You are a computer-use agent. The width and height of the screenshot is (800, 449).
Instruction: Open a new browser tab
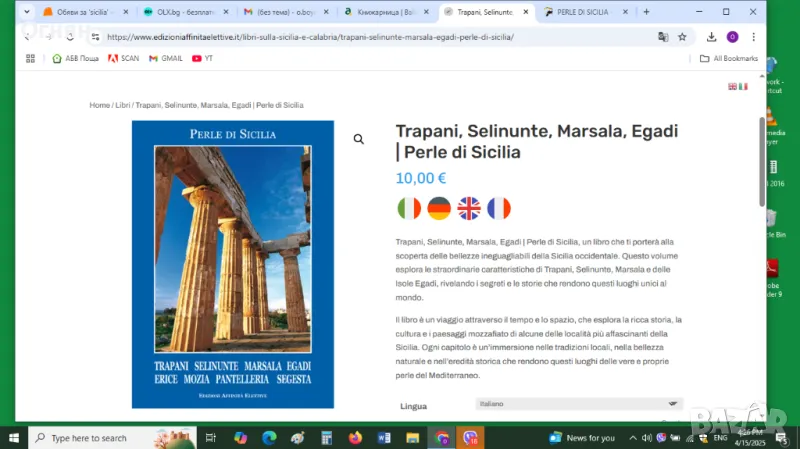646,12
